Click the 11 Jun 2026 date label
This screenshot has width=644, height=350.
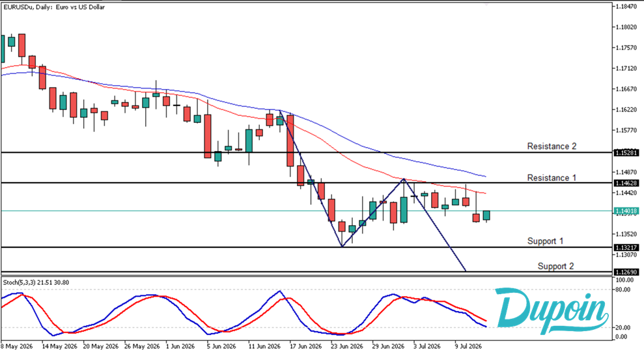(265, 346)
